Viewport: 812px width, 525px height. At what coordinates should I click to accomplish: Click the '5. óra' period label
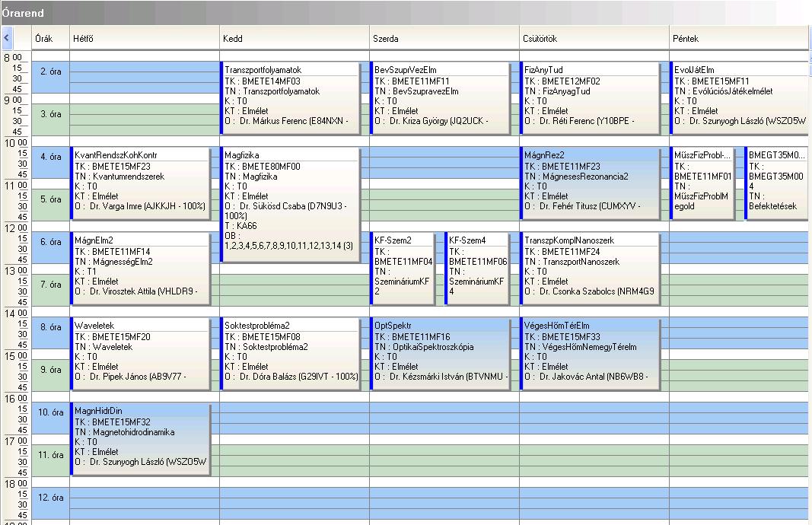pyautogui.click(x=51, y=199)
